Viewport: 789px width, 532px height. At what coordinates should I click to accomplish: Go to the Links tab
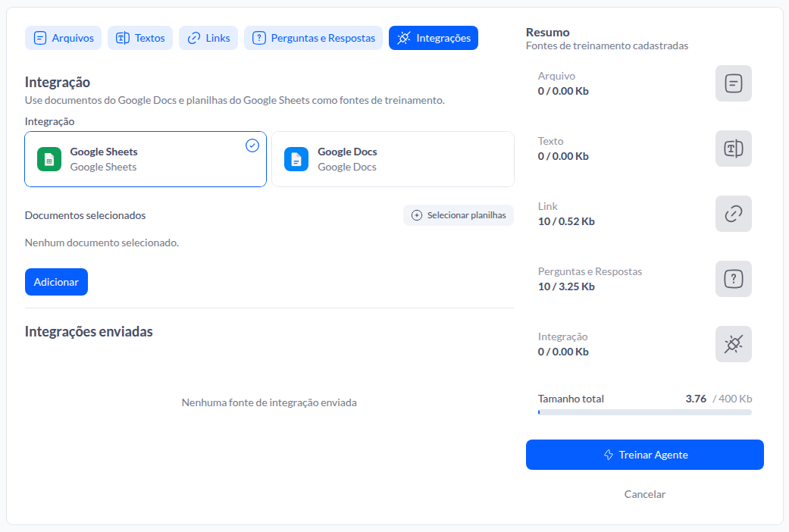coord(208,38)
